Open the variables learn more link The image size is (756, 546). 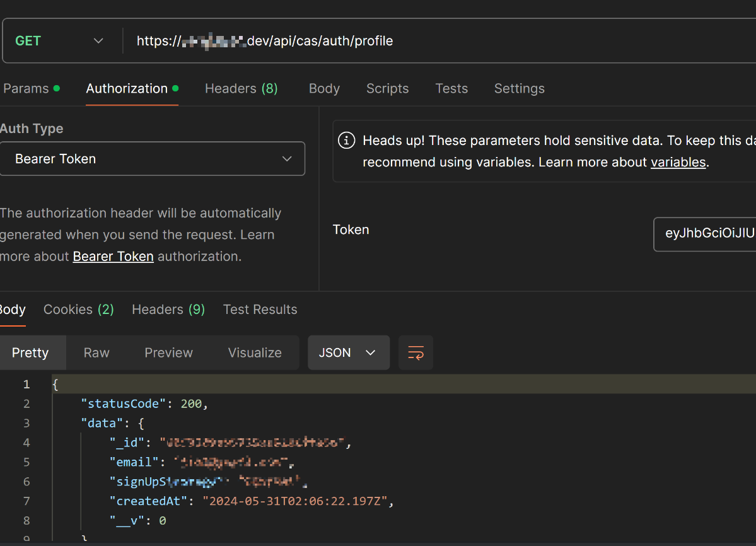tap(678, 162)
